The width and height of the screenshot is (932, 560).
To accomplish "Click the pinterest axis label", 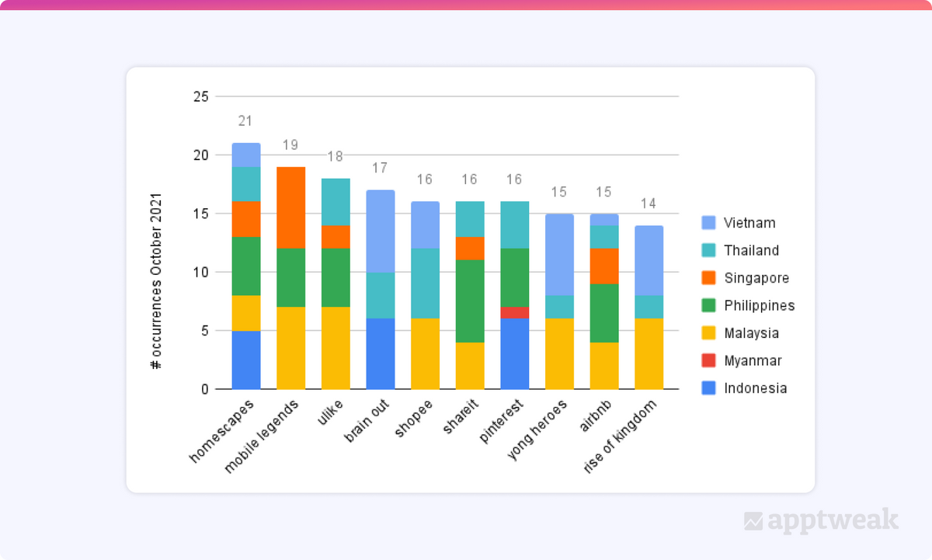I will [501, 421].
